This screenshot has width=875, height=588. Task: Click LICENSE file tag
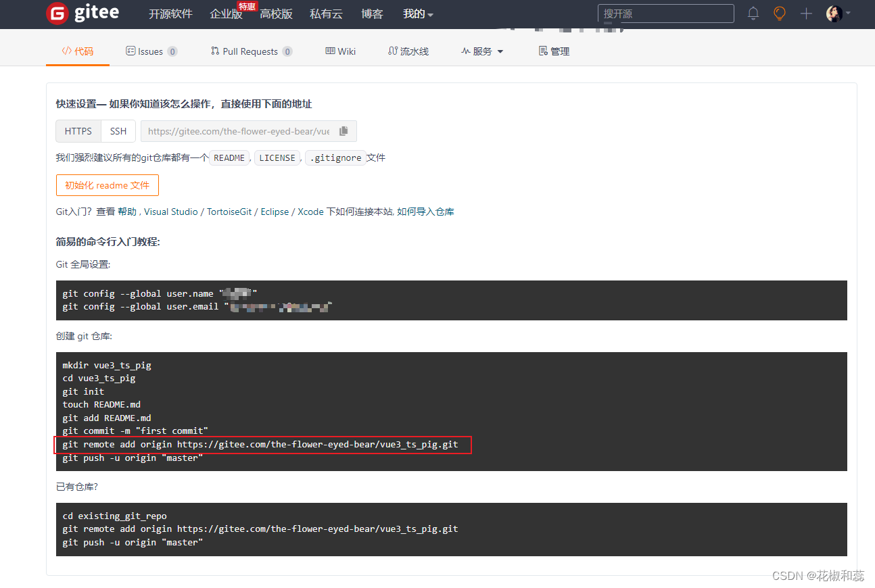point(277,158)
